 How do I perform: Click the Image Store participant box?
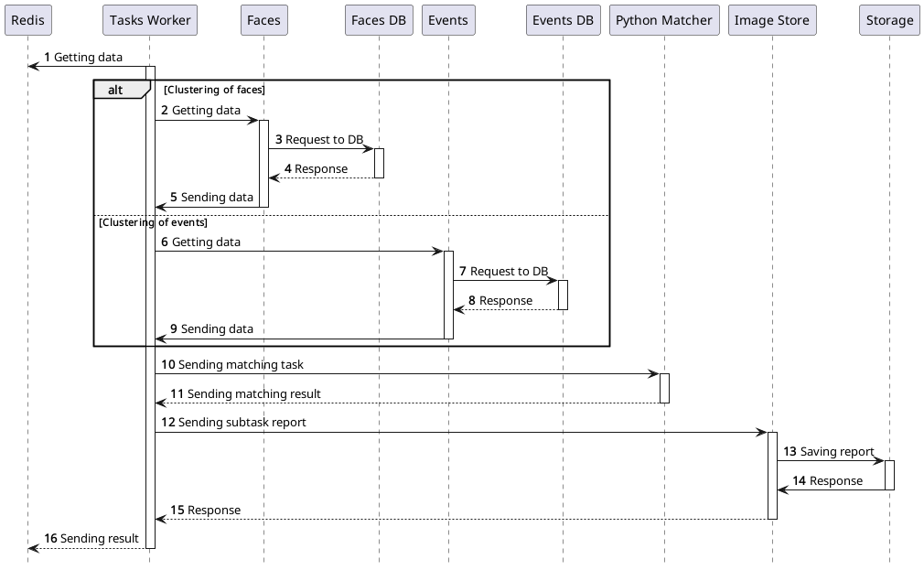tap(771, 19)
